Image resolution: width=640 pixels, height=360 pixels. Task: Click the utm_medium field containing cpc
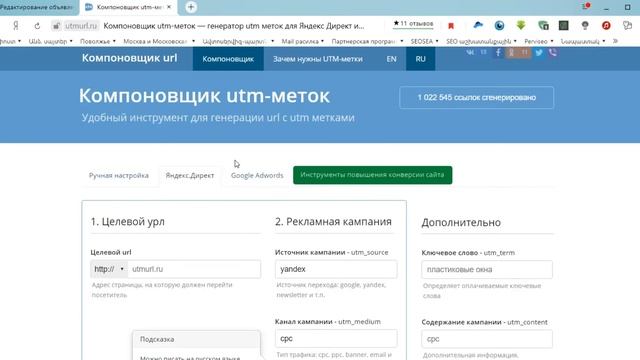(336, 338)
